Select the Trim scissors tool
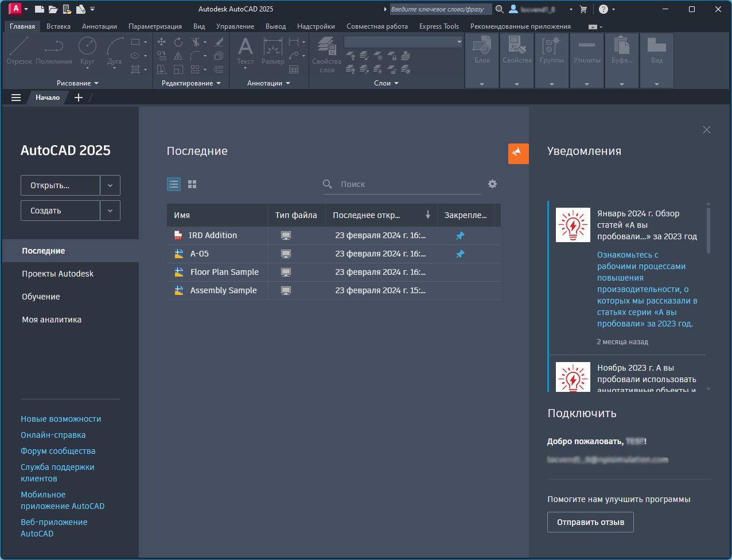This screenshot has width=732, height=560. tap(195, 42)
